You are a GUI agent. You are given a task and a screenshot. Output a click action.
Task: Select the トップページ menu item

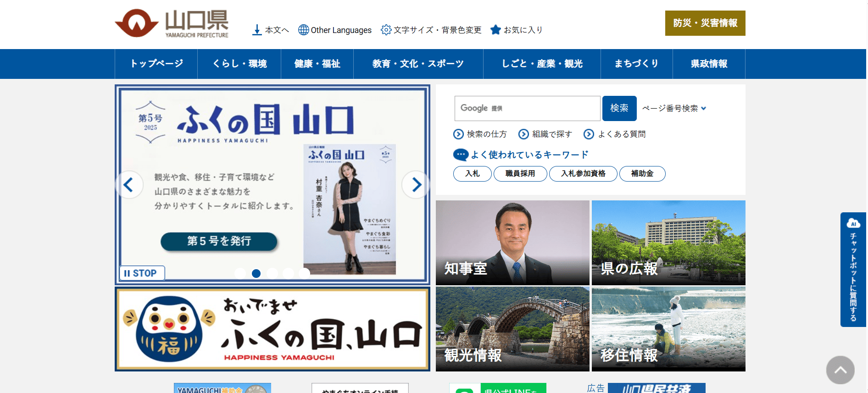coord(156,64)
